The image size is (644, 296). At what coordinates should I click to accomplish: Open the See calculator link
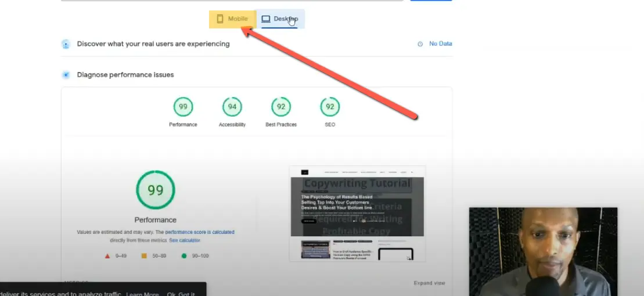point(185,240)
